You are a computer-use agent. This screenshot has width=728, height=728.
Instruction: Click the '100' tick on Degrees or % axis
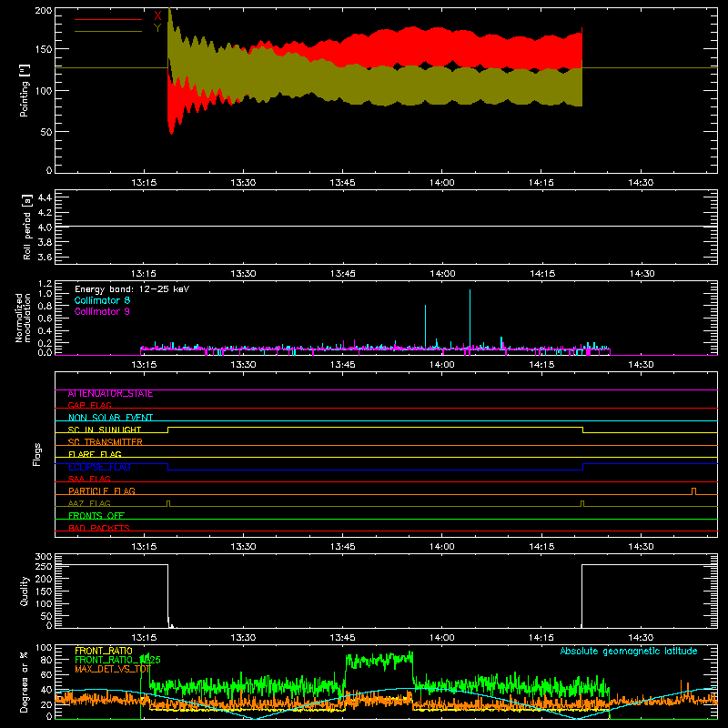44,648
